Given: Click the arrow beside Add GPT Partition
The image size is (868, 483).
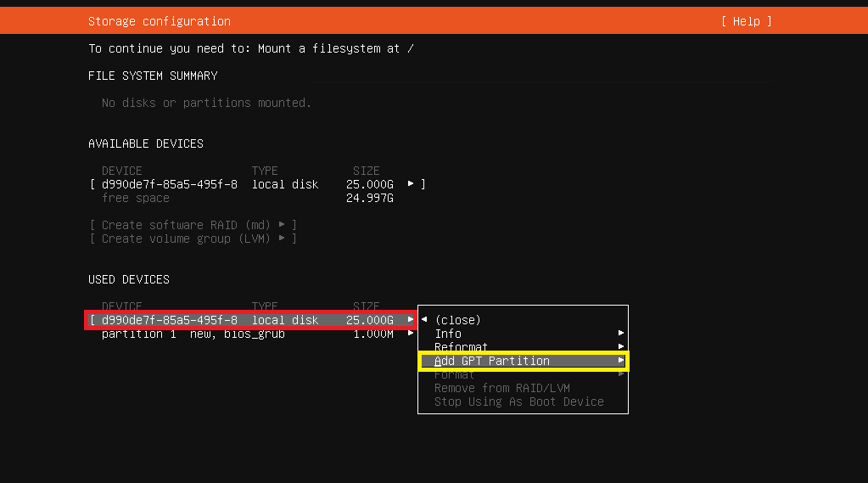Looking at the screenshot, I should (621, 361).
